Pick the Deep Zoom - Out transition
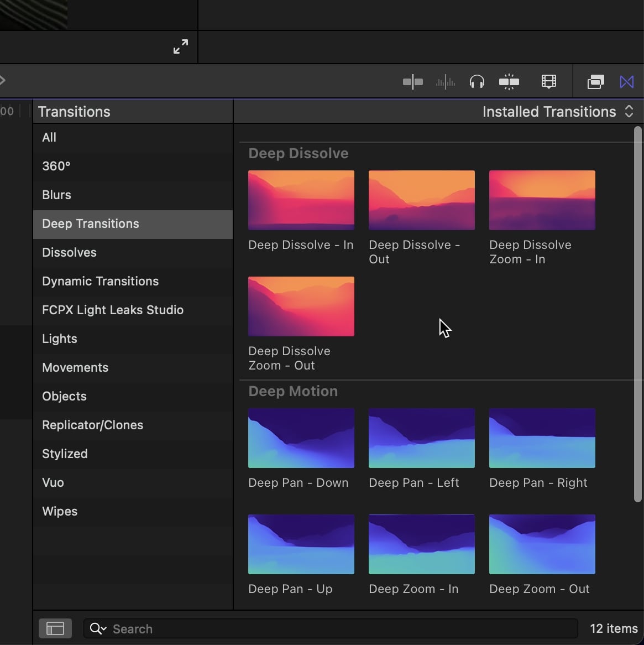The image size is (644, 645). pos(542,544)
